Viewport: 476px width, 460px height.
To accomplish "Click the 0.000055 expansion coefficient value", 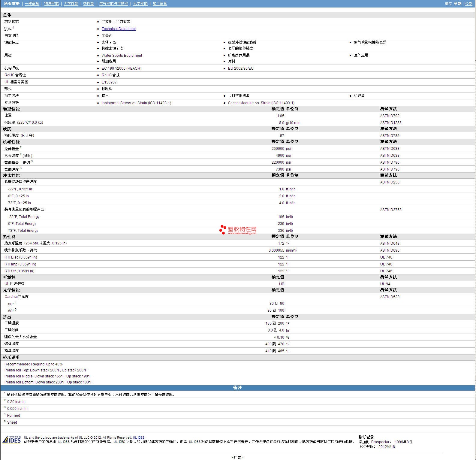I will (x=276, y=250).
